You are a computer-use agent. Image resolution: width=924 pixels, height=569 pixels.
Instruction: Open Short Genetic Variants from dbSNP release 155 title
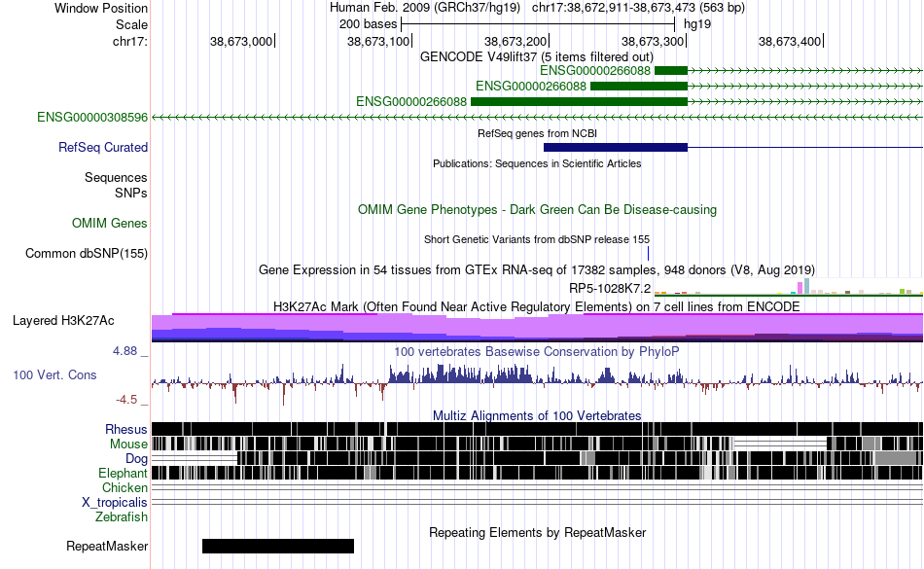click(537, 239)
